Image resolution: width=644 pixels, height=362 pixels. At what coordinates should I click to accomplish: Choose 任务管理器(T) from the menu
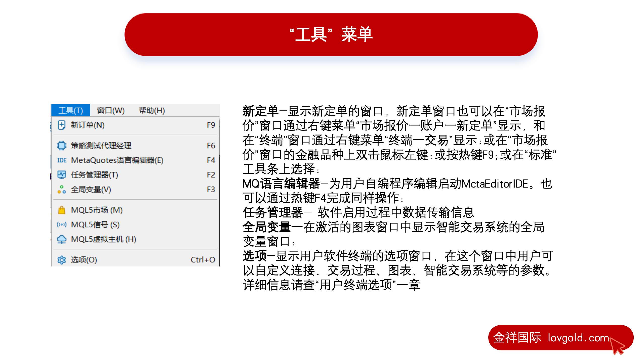click(x=94, y=175)
